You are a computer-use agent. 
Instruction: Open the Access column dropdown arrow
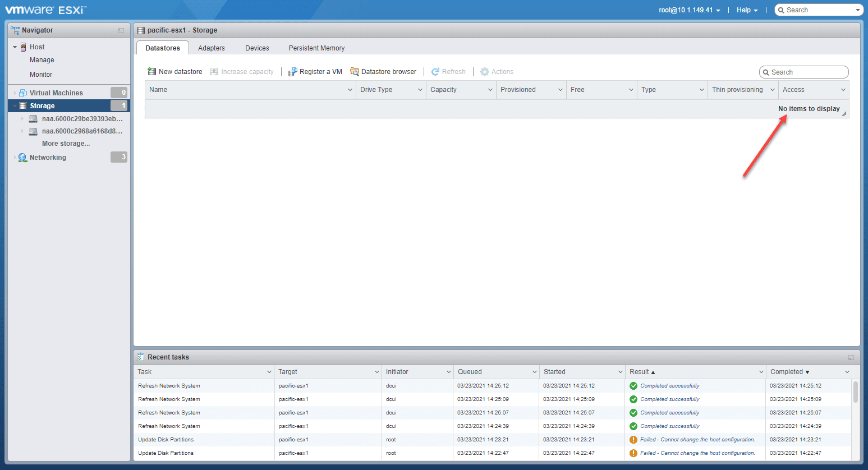pyautogui.click(x=843, y=90)
